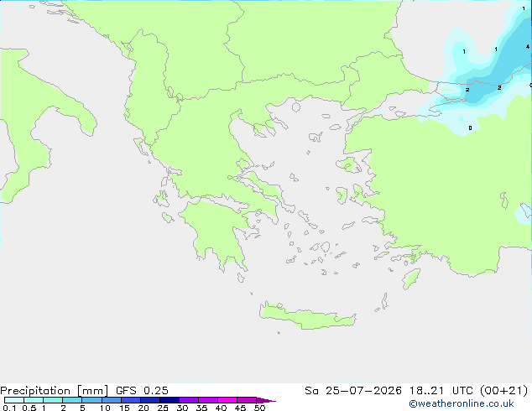Select the legend swatch between 0.5 and 1
532x411 pixels.
tap(34, 400)
